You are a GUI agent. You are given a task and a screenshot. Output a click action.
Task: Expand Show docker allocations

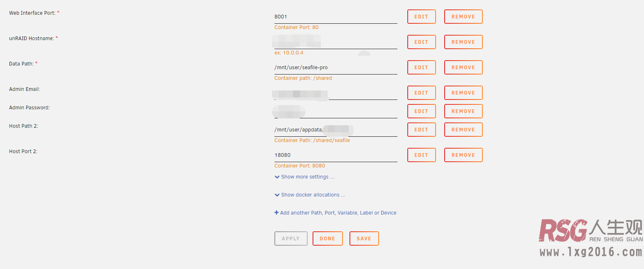pyautogui.click(x=310, y=195)
